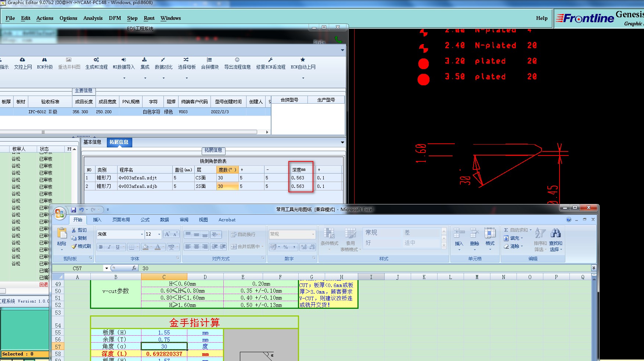Click 度数 column header in 铣倒角参数表

pos(227,170)
